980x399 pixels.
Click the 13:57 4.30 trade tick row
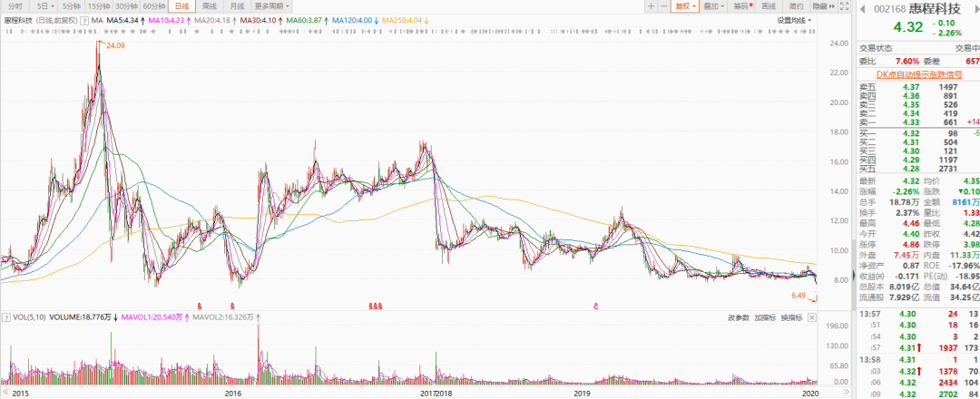click(x=917, y=314)
